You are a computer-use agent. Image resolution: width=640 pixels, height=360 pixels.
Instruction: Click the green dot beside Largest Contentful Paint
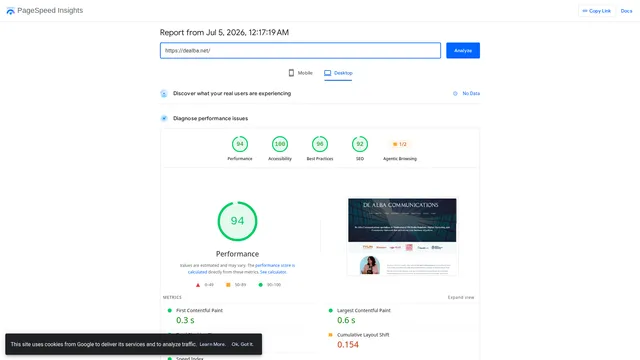coord(330,310)
